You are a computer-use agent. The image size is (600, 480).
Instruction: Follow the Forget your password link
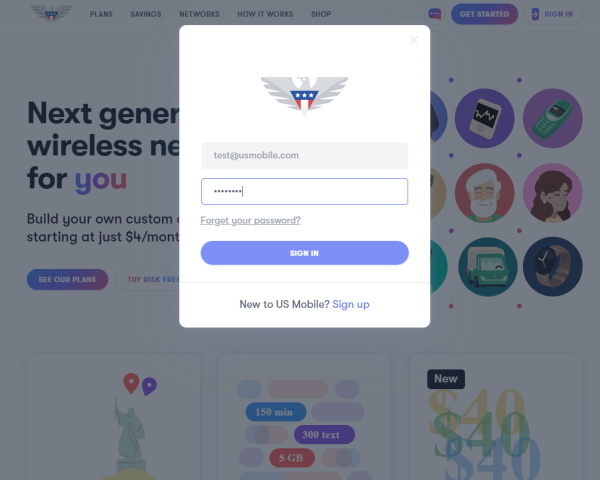pos(251,220)
